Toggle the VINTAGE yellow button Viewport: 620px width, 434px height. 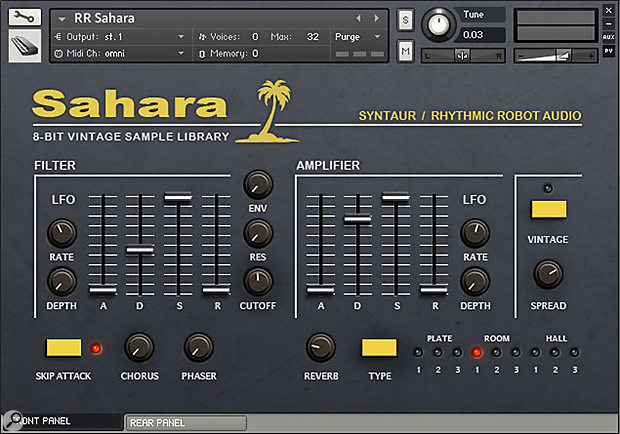point(549,209)
